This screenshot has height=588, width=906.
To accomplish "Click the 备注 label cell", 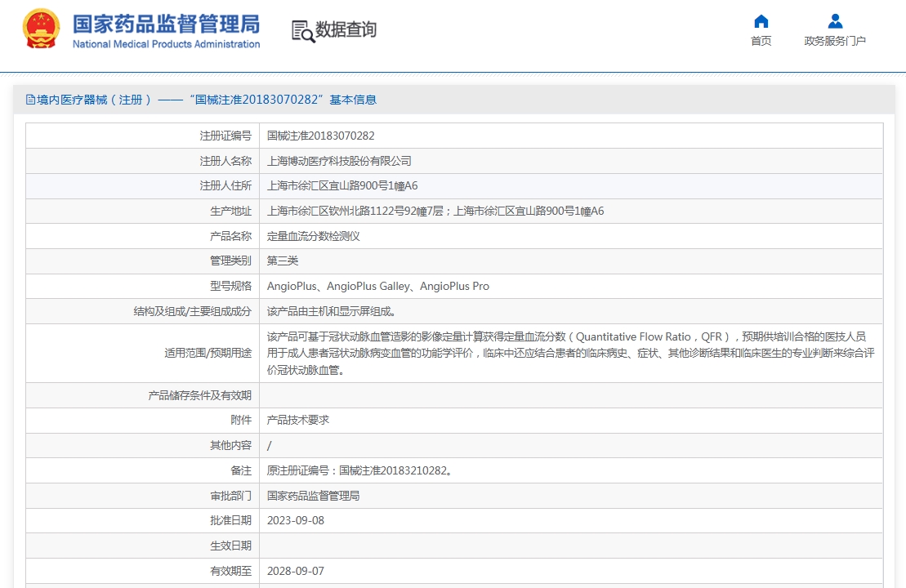I will pos(143,470).
